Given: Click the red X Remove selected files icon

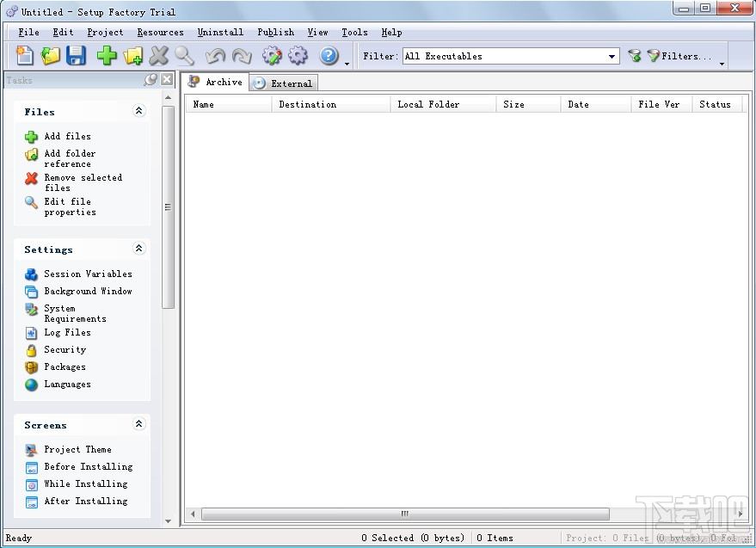Looking at the screenshot, I should coord(31,178).
